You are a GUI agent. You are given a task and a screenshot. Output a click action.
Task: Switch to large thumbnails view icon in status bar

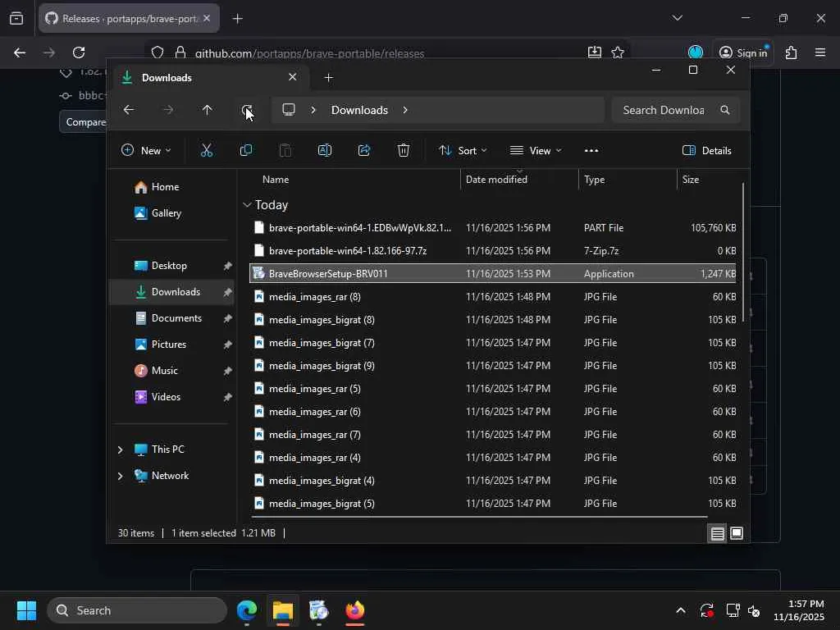[737, 533]
